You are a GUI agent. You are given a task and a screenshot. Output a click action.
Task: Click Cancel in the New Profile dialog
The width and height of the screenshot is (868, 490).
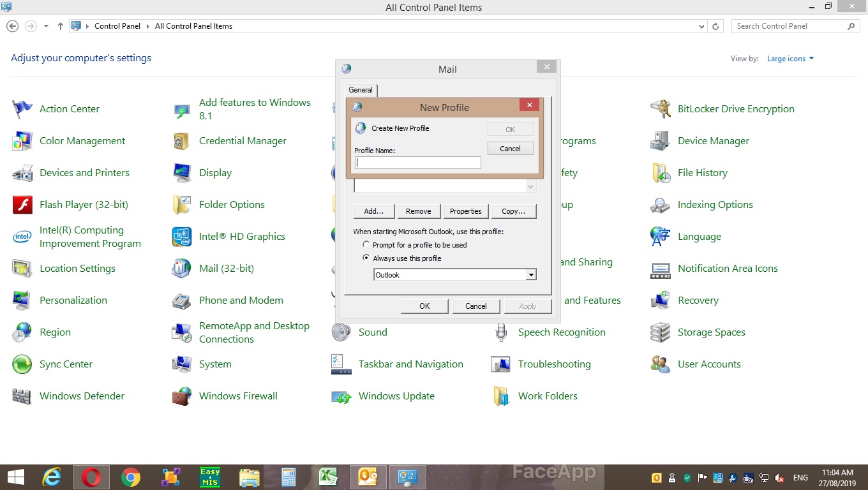click(x=510, y=149)
